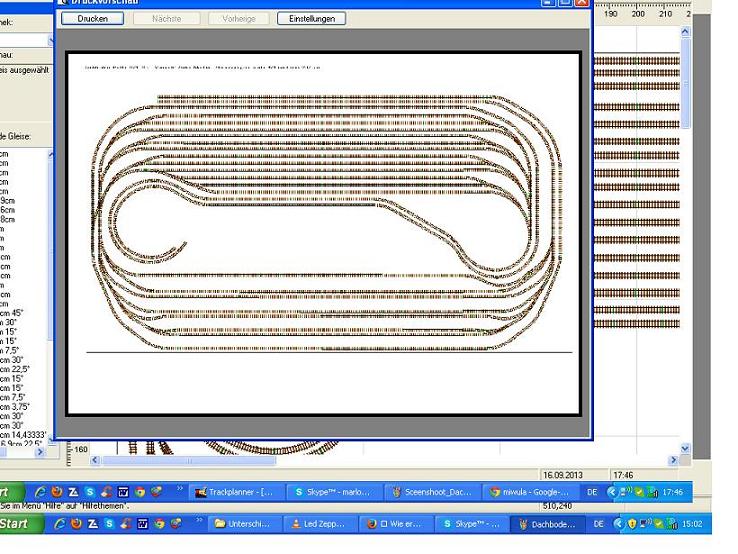Open Led Zepp VLC taskbar item
Viewport: 738px width, 554px height.
tap(319, 524)
